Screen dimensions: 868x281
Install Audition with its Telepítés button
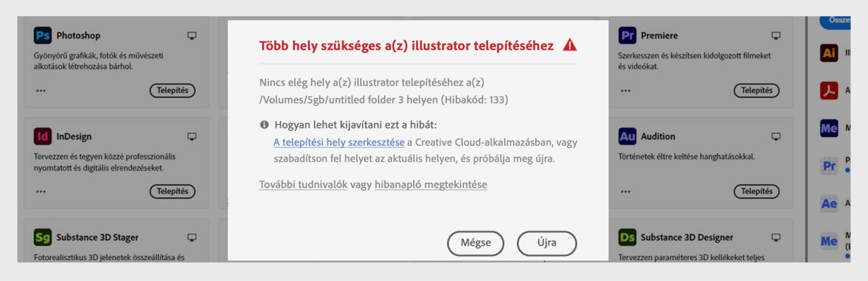click(756, 191)
